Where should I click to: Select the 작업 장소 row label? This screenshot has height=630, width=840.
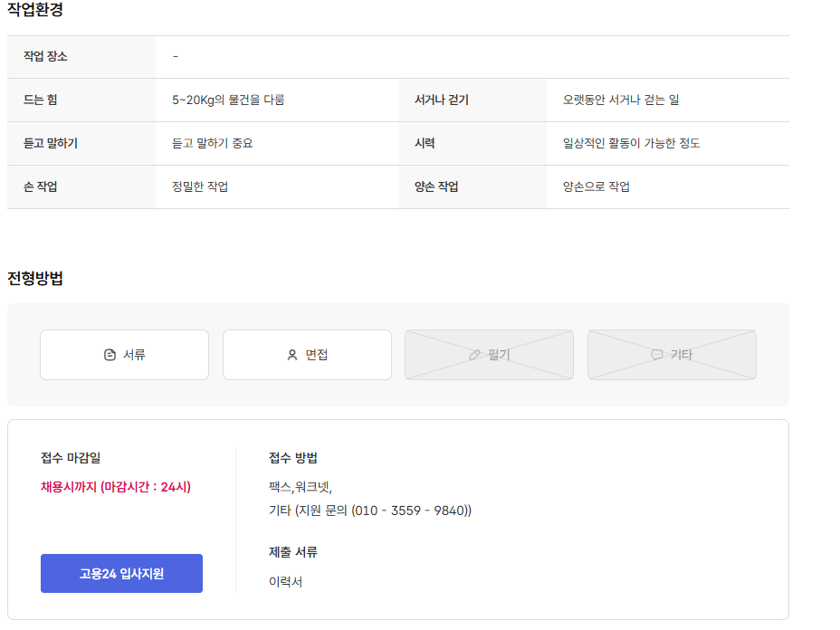click(45, 56)
